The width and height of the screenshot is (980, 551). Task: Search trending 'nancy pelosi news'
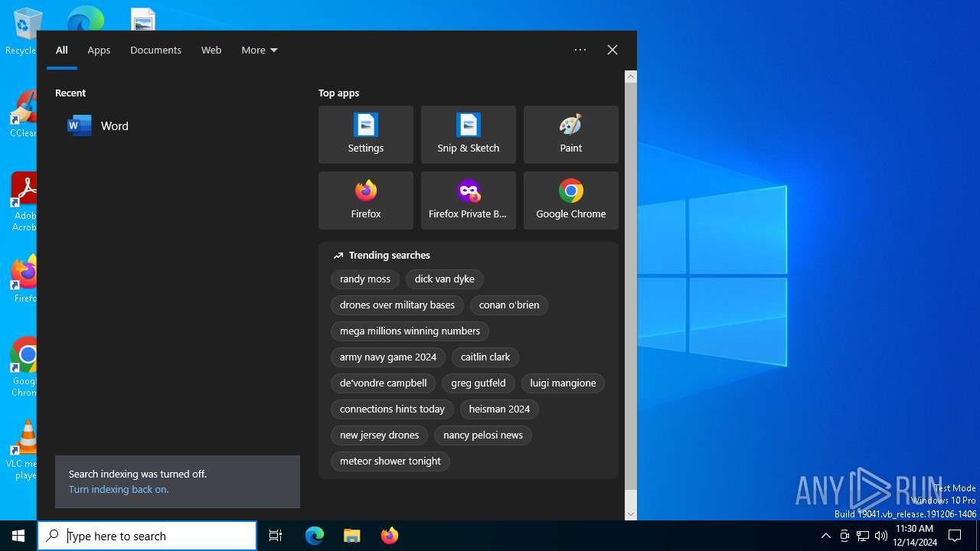click(483, 435)
